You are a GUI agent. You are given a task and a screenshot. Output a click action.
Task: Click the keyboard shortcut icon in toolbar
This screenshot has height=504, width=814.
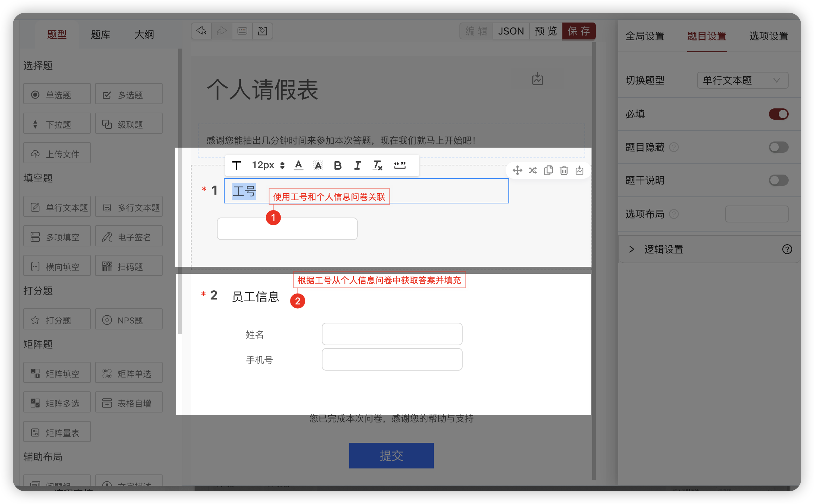pyautogui.click(x=242, y=31)
